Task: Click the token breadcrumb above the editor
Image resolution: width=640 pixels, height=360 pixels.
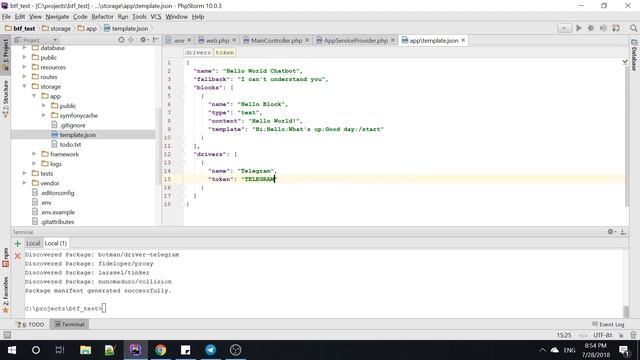Action: click(224, 53)
